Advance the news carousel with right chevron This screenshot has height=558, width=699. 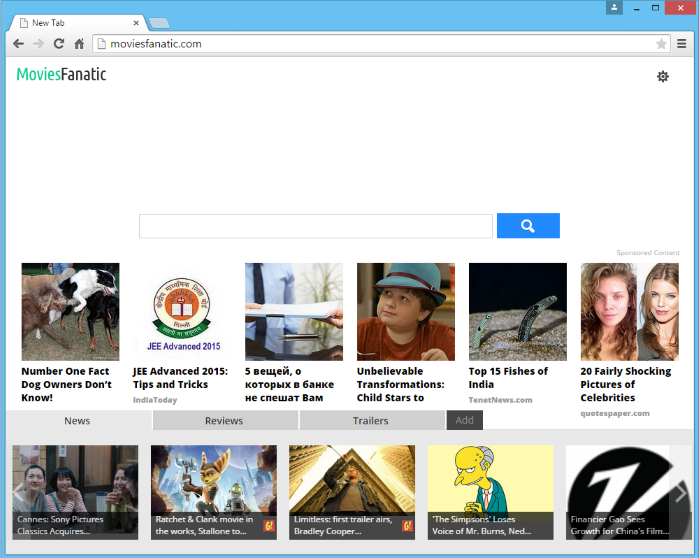click(x=681, y=493)
